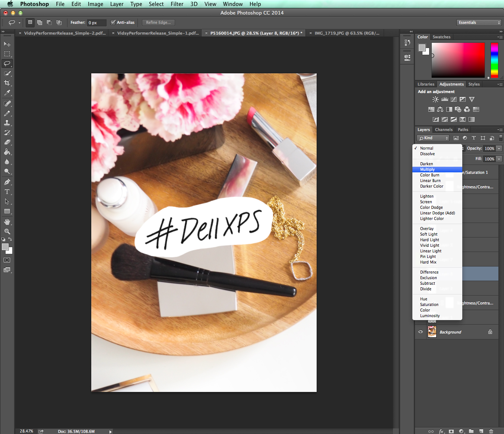Switch to the Swatches tab
This screenshot has height=434, width=504.
pos(441,37)
